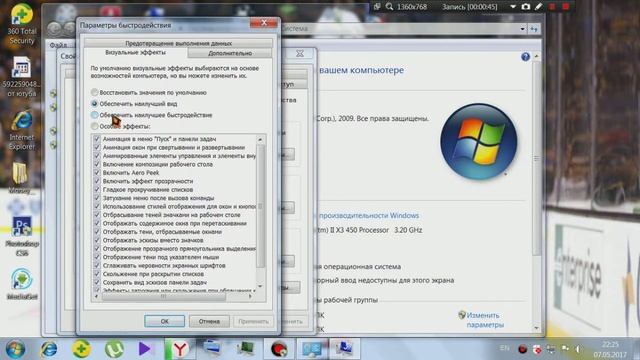This screenshot has width=640, height=360.
Task: Toggle 'Затухание меню после вызова команды' checkbox
Action: click(97, 198)
